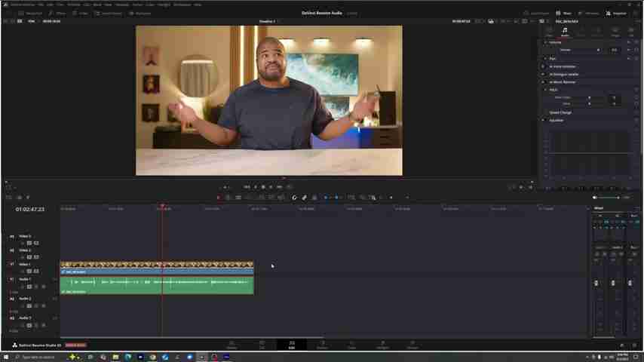
Task: Toggle the link clips icon in the toolbar
Action: click(305, 198)
